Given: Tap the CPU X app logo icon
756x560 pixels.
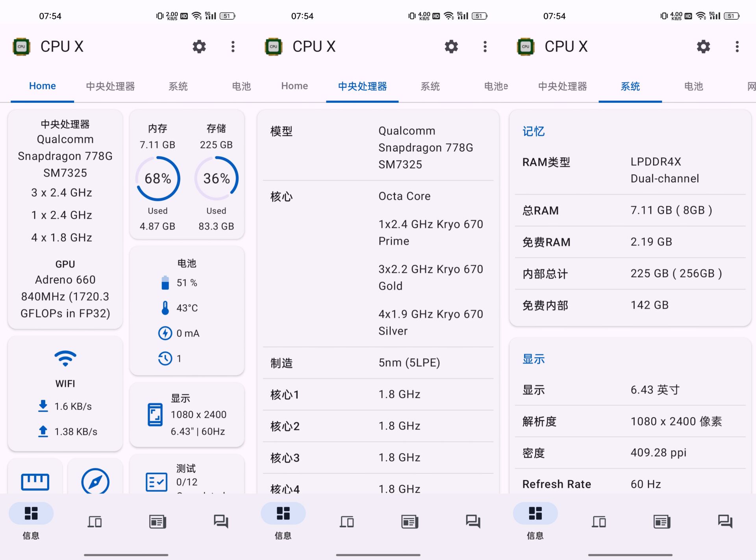Looking at the screenshot, I should (x=21, y=46).
